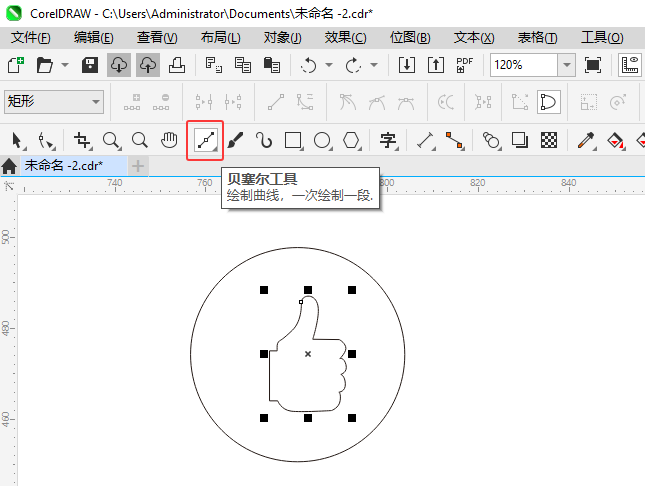Screen dimensions: 645x486
Task: Select the Shape edit tool
Action: click(x=46, y=140)
